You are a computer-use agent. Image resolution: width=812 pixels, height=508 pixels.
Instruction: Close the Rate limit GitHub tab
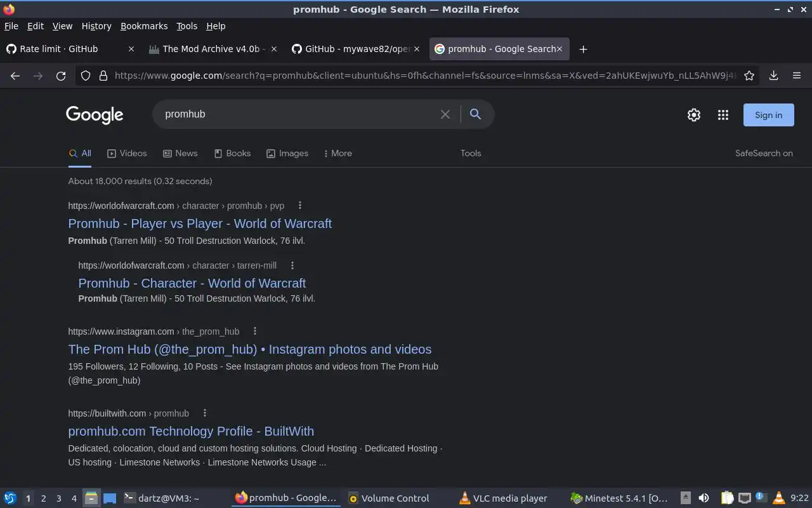point(131,49)
